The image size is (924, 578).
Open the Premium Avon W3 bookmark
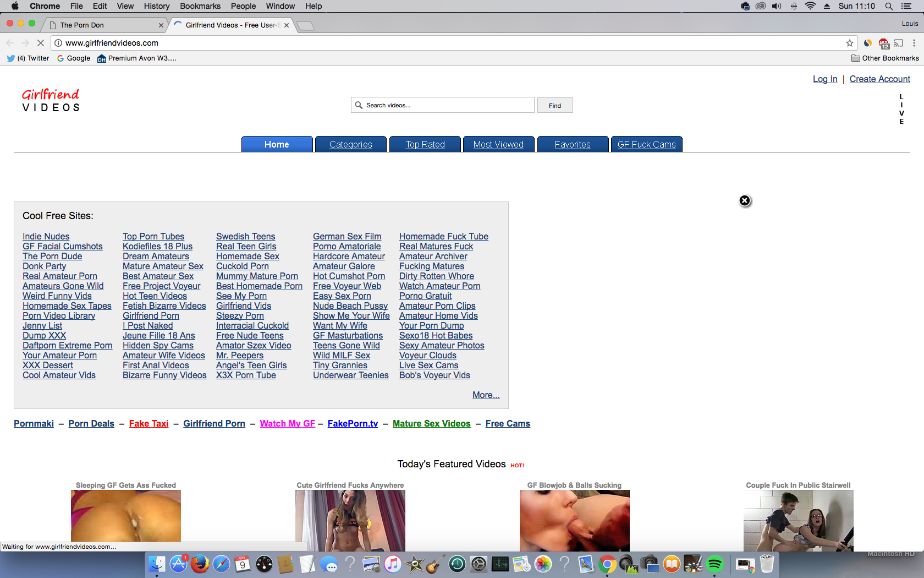point(137,58)
